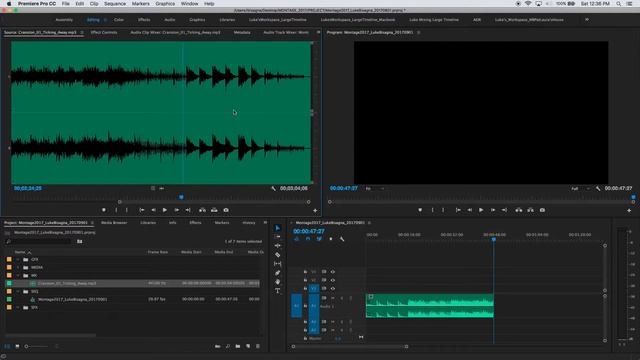640x360 pixels.
Task: Click Extract button in Program monitor
Action: pos(530,210)
